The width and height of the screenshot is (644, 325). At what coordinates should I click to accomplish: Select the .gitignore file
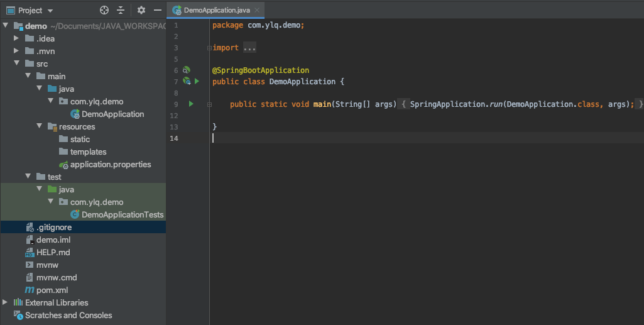54,227
